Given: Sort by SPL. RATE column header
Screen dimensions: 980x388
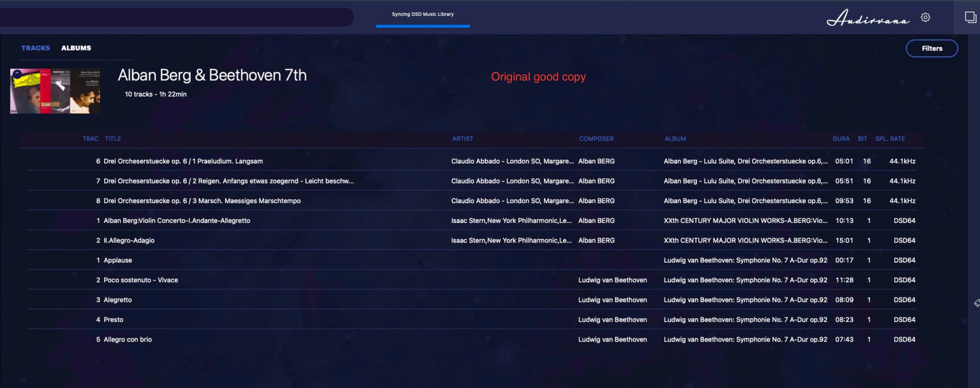Looking at the screenshot, I should pyautogui.click(x=890, y=139).
